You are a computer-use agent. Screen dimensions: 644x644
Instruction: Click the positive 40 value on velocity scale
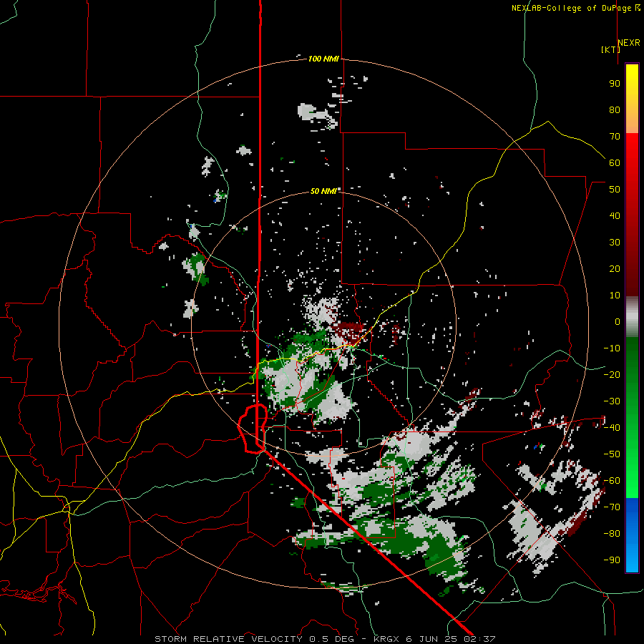tap(615, 216)
